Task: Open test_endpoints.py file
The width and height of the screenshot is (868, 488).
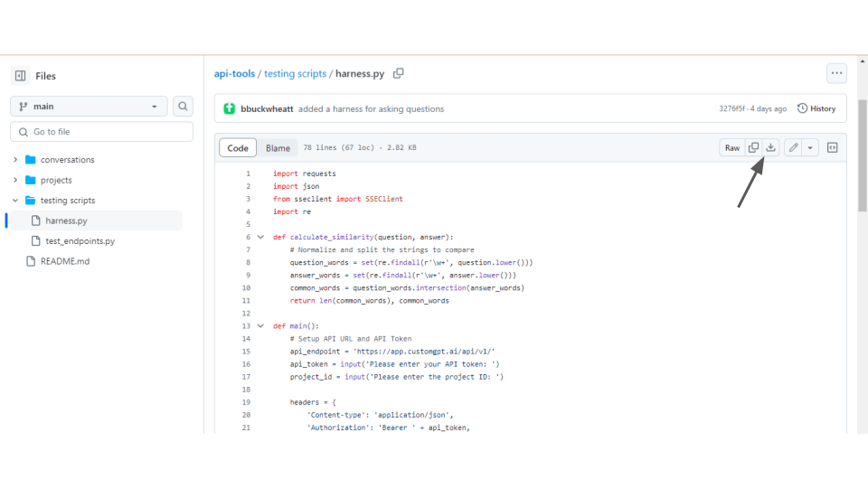Action: 80,241
